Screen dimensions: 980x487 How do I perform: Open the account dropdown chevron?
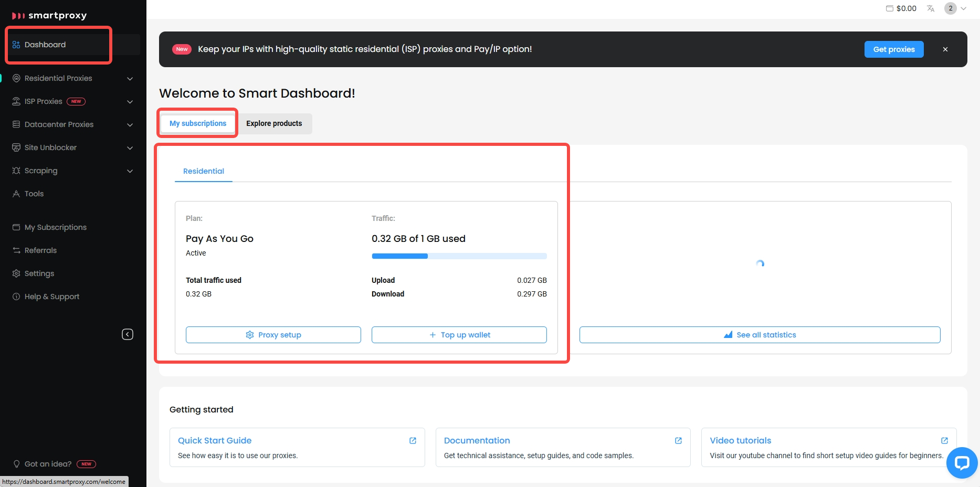[963, 8]
